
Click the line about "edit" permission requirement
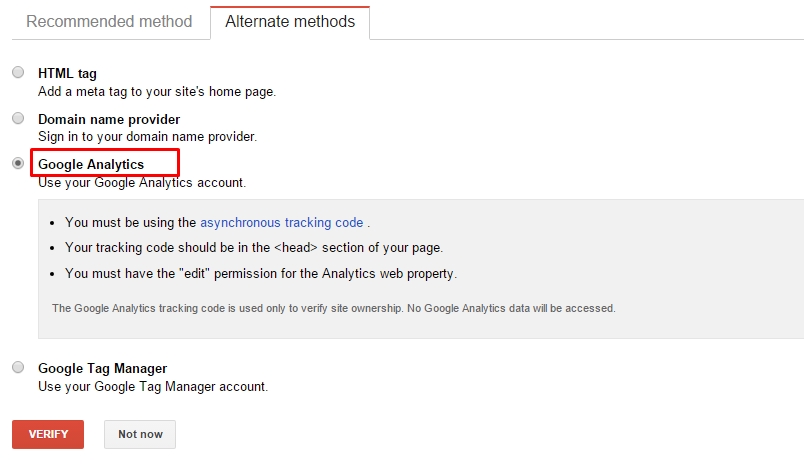260,274
